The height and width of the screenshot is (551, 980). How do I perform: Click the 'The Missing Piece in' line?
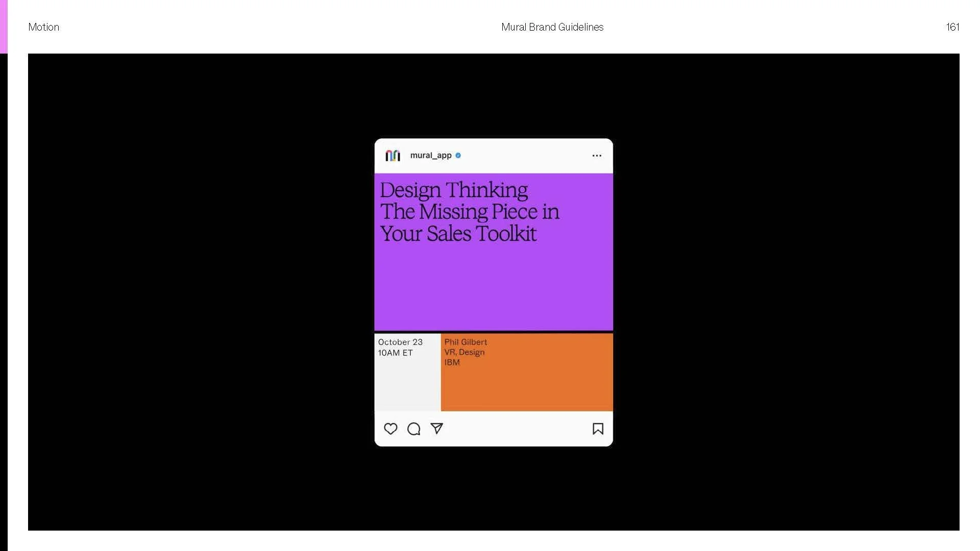point(470,212)
